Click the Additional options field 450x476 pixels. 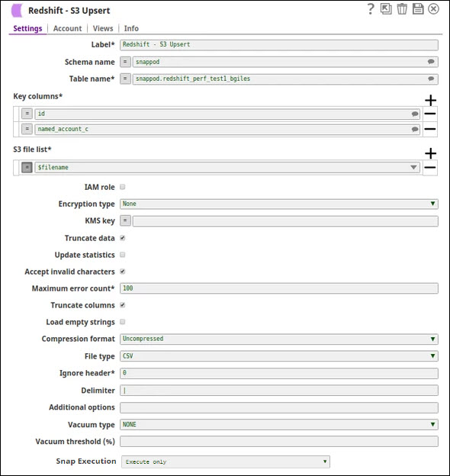pos(279,407)
